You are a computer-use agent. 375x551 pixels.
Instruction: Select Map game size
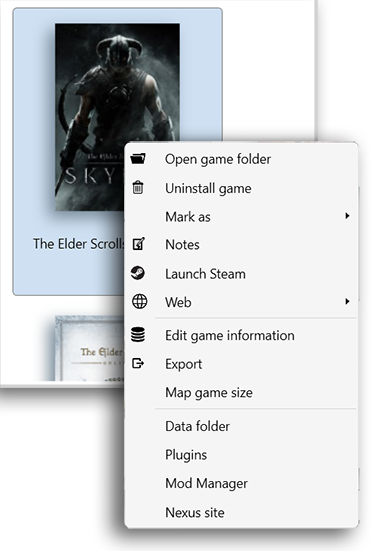coord(241,393)
